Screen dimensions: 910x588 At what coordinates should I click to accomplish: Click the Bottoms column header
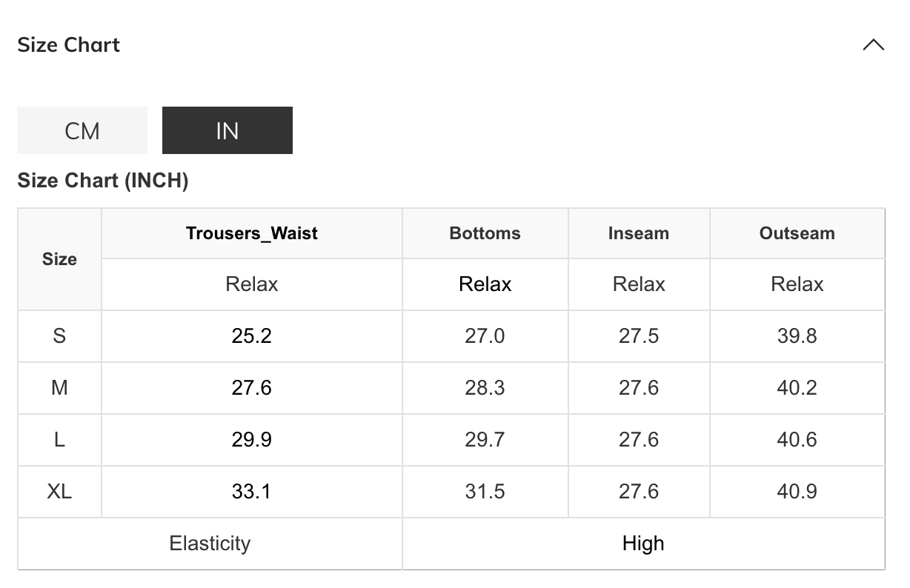[485, 233]
